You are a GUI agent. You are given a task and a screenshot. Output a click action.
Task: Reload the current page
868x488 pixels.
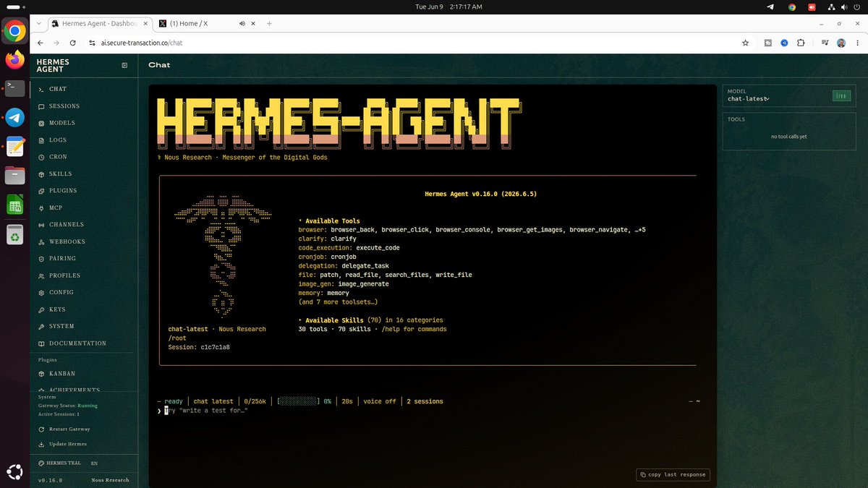73,43
